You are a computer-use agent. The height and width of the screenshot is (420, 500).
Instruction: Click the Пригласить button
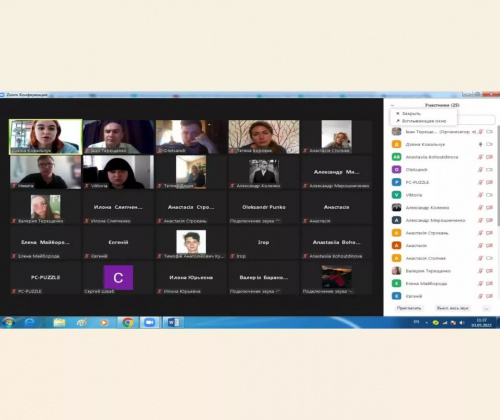point(409,308)
